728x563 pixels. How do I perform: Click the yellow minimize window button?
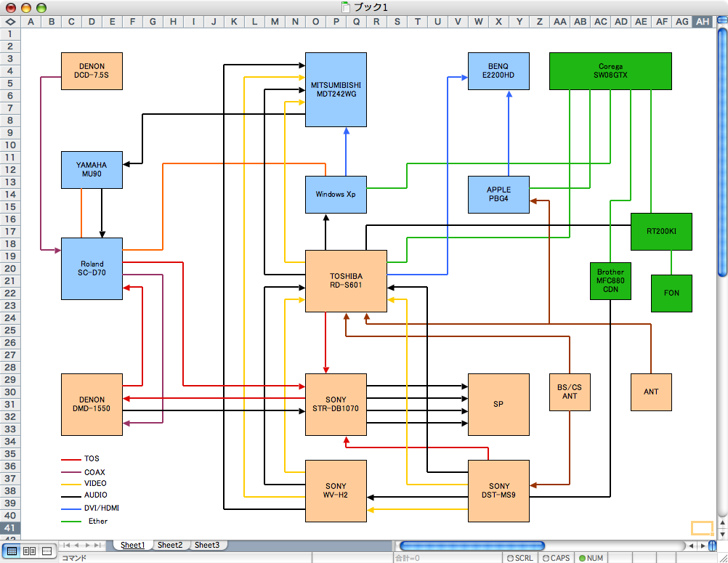(x=26, y=8)
